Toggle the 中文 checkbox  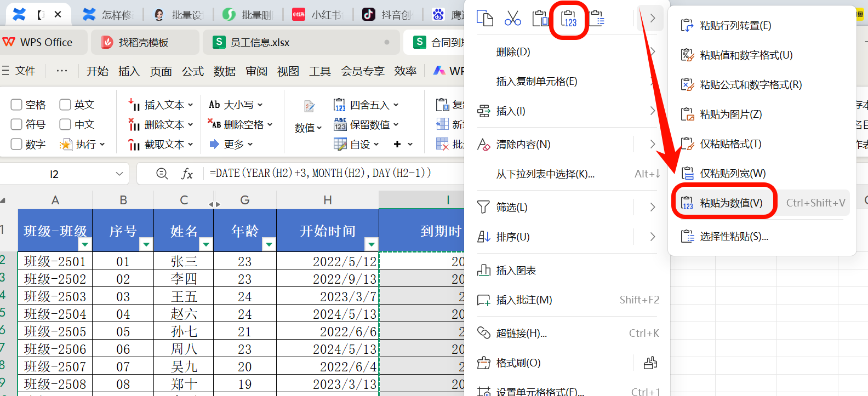click(x=65, y=124)
